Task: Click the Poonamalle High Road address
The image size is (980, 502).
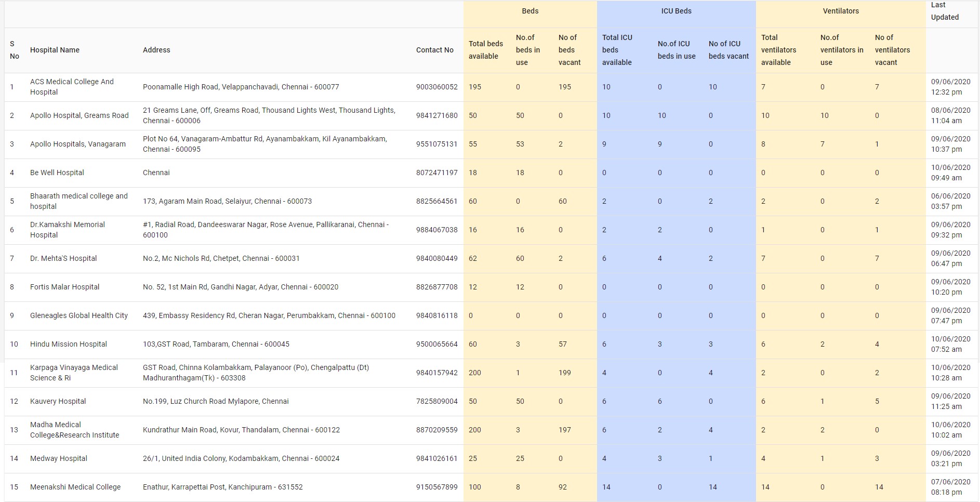Action: tap(241, 87)
